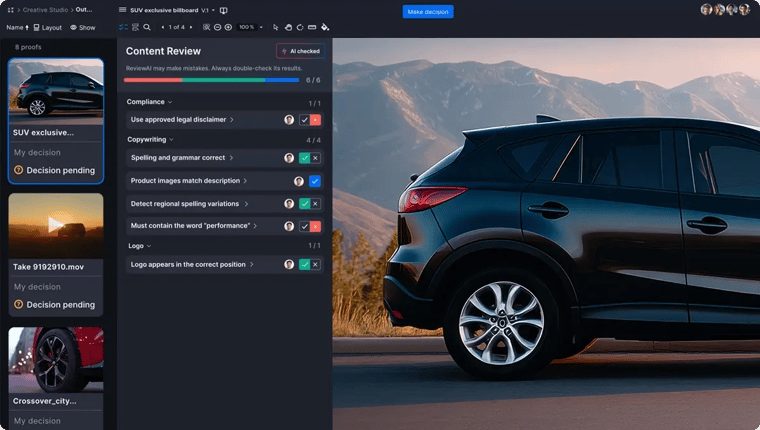
Task: Click the search magnifier icon
Action: pos(147,27)
